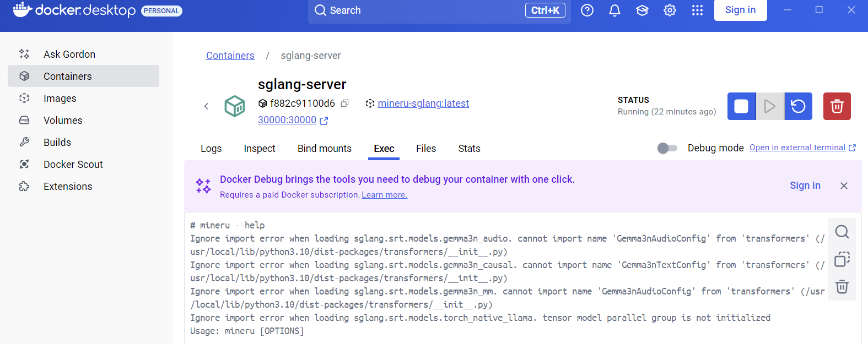Copy the terminal output
Viewport: 868px width, 344px height.
point(842,259)
